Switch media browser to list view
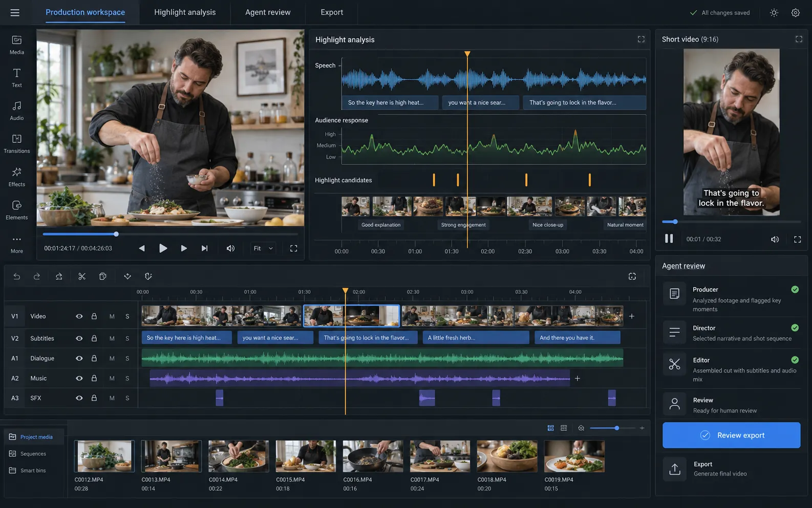 [564, 428]
